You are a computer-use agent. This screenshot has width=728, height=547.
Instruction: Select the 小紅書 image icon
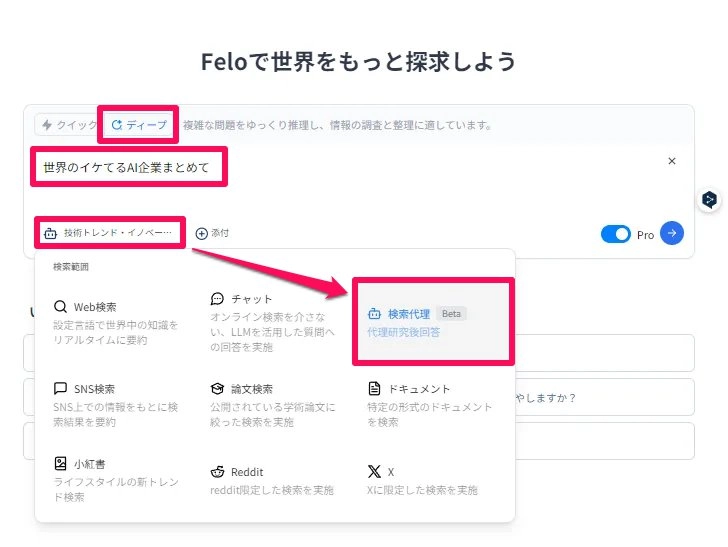pyautogui.click(x=60, y=463)
